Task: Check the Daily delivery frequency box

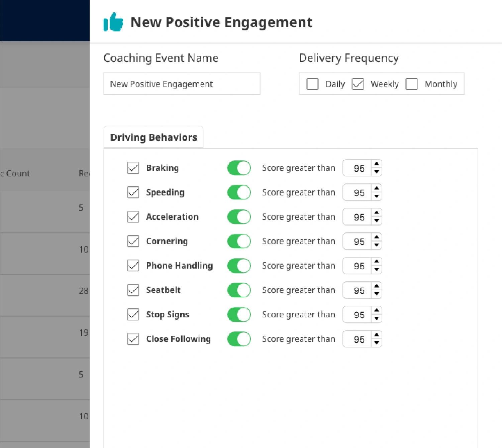Action: (x=312, y=84)
